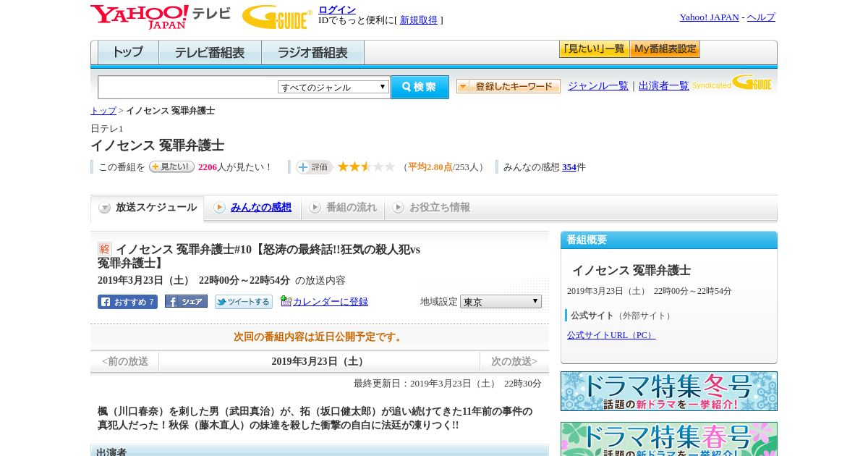Screen dimensions: 868x456
Task: Open the 354 impressions count link
Action: pyautogui.click(x=569, y=167)
